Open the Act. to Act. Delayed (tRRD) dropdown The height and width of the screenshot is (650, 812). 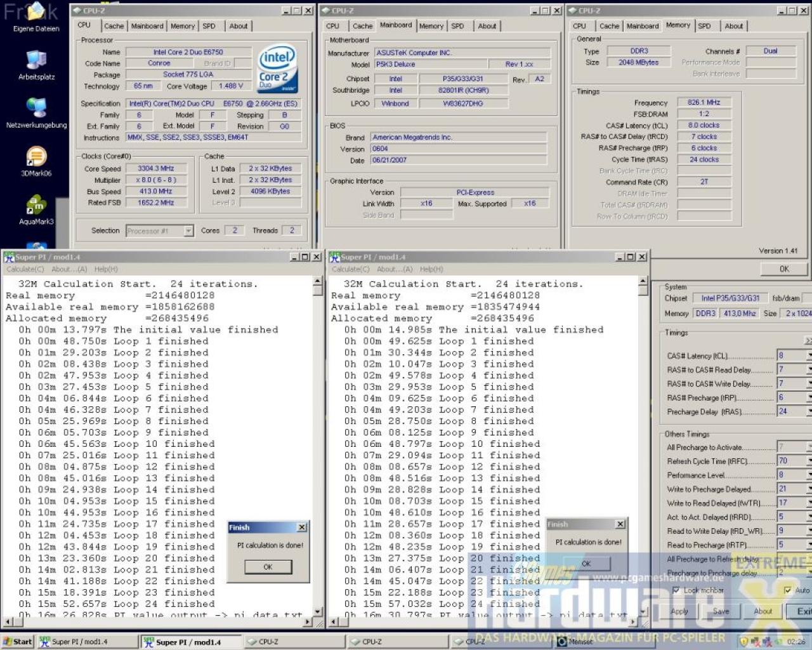(809, 517)
